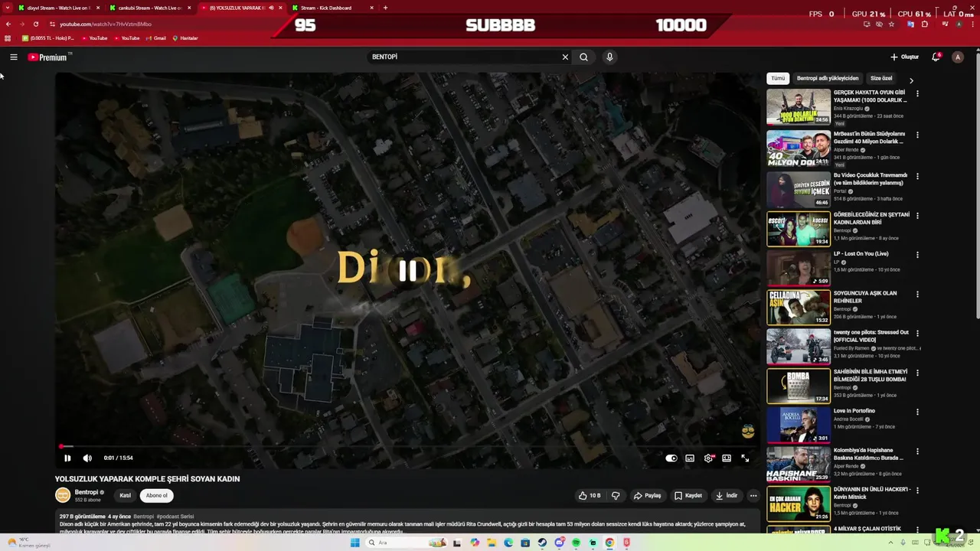The width and height of the screenshot is (980, 551).
Task: Run the search with magnifier button
Action: point(583,57)
